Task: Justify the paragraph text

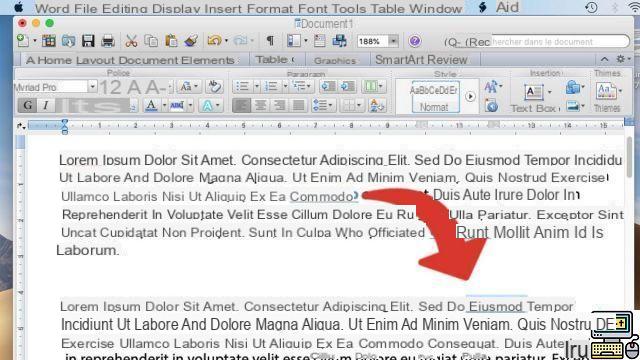Action: [x=299, y=106]
